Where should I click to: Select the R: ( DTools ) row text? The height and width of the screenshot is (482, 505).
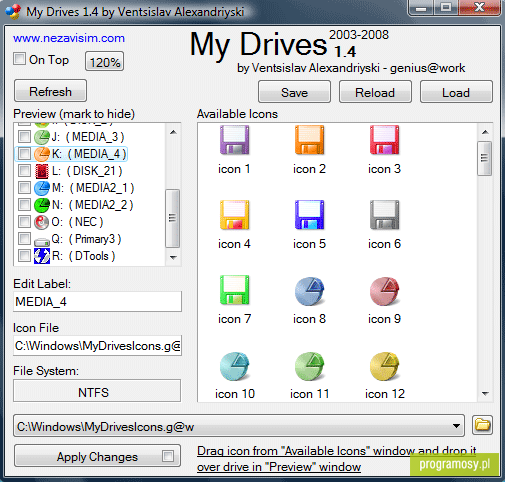click(x=84, y=256)
